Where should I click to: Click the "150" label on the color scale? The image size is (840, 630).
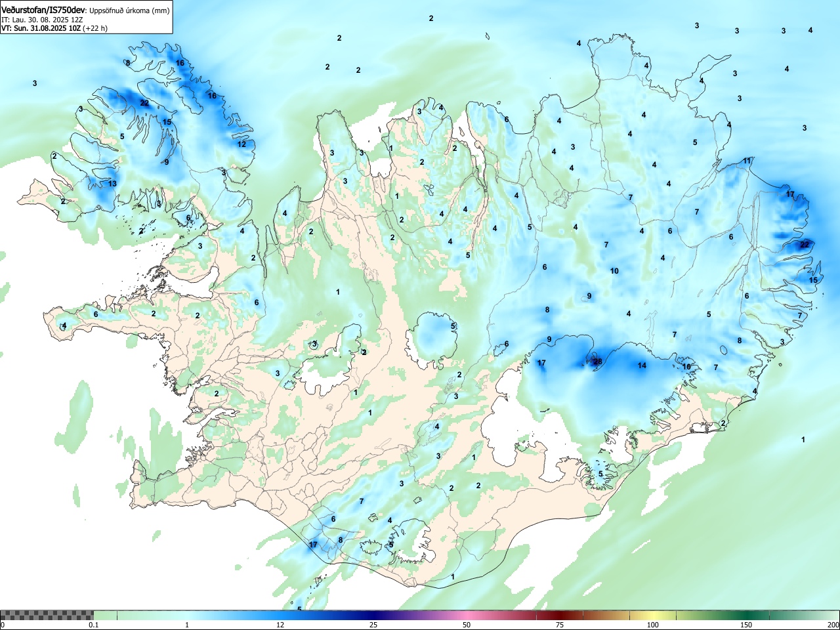coord(746,625)
